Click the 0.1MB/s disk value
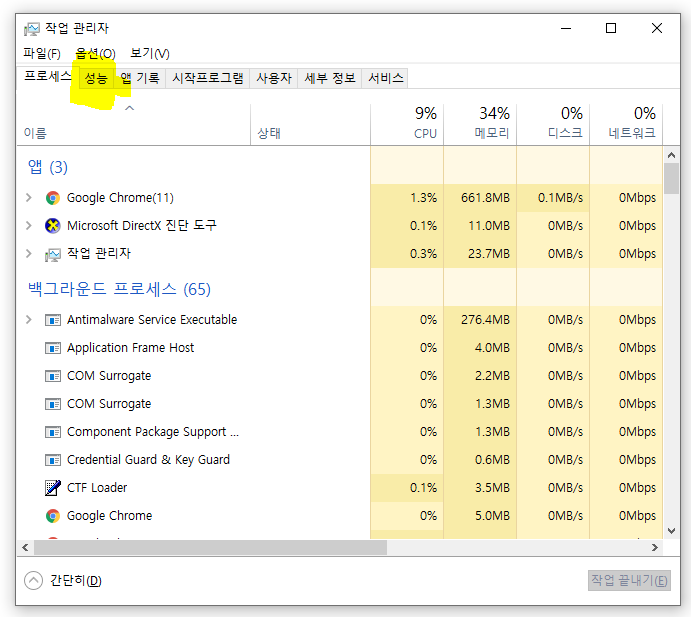Viewport: 691px width, 617px height. point(560,197)
